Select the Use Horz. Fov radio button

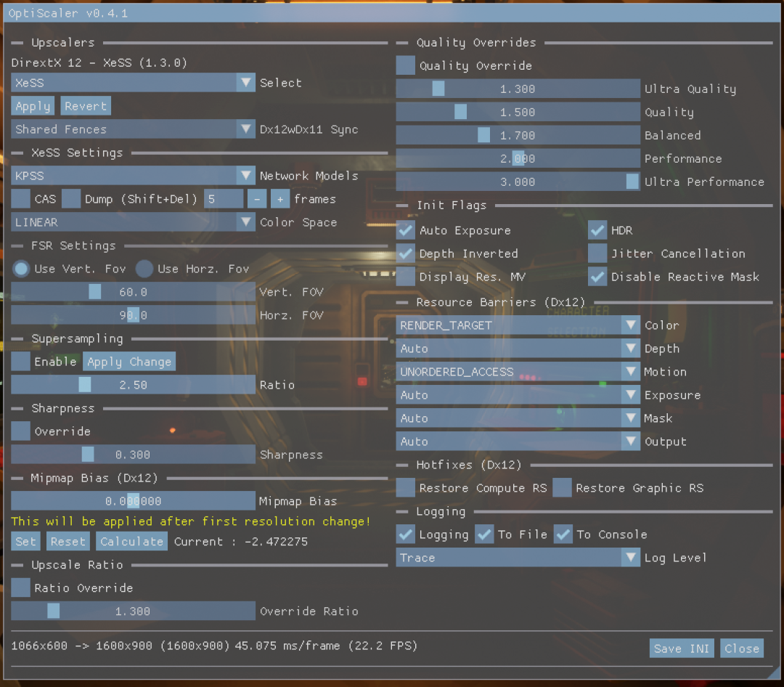tap(144, 269)
